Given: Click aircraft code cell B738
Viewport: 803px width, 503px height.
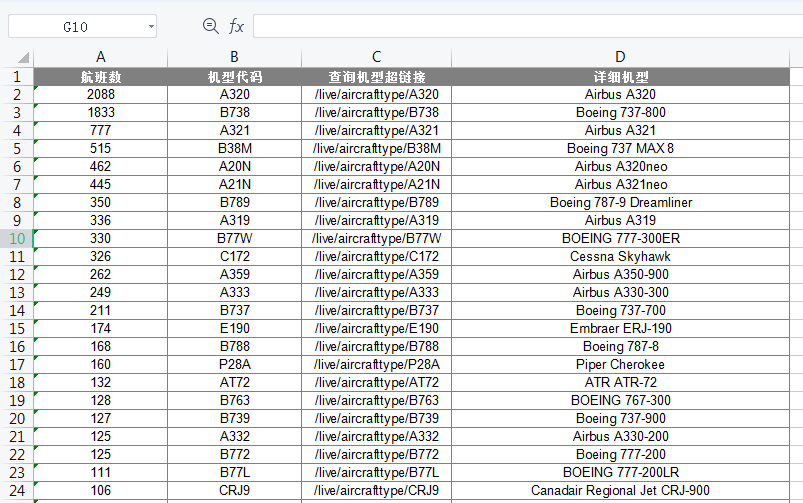Looking at the screenshot, I should click(x=235, y=113).
